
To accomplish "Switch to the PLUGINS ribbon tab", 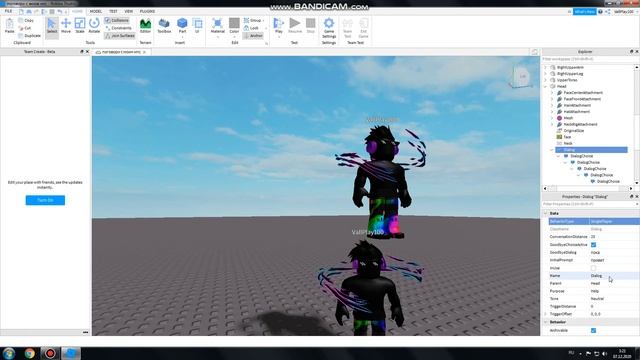I will click(x=147, y=11).
